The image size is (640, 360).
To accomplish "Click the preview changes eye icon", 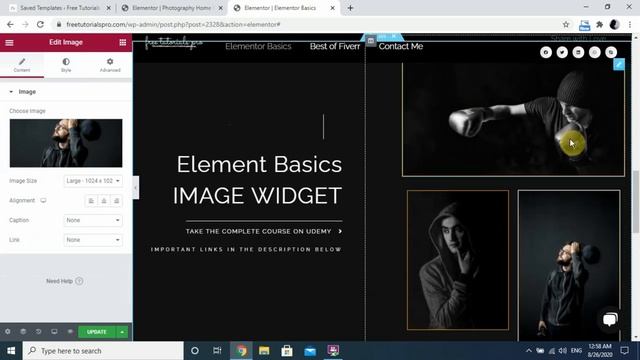I will tap(70, 332).
